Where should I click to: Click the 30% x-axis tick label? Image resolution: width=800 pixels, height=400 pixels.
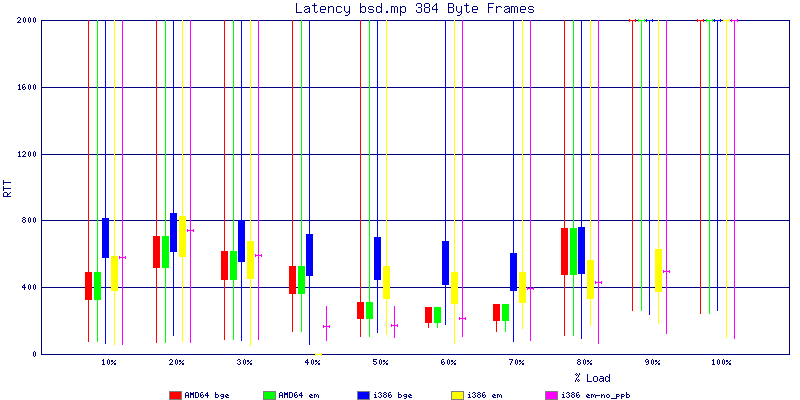[x=244, y=362]
